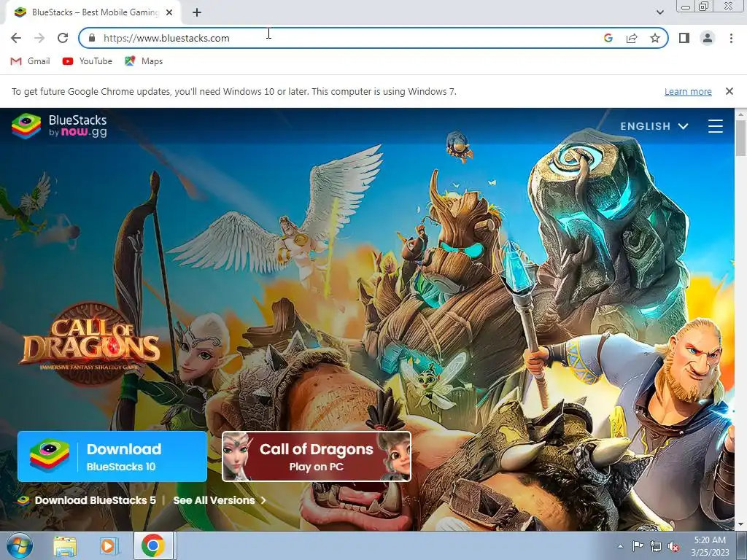Open the Windows Start menu

[x=19, y=545]
